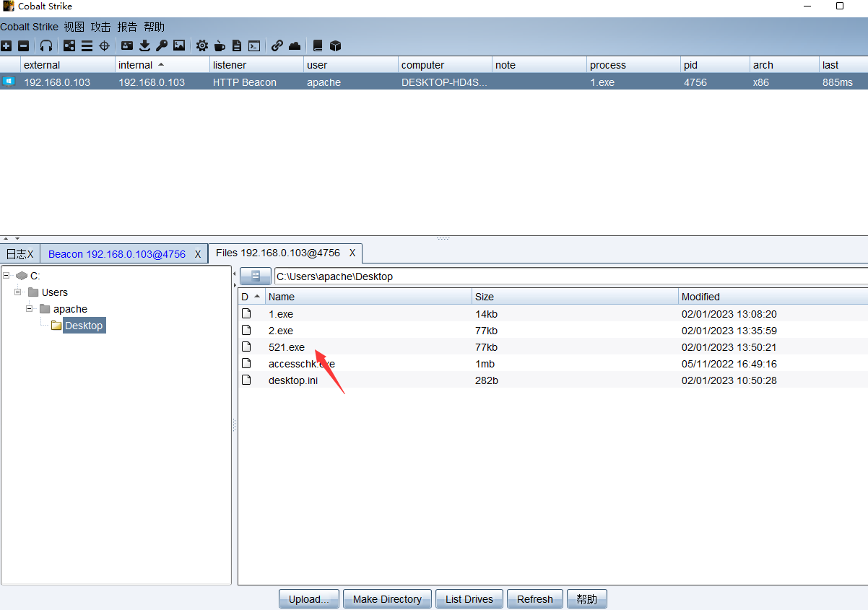Click the 帮助 button below file list
This screenshot has width=868, height=610.
coord(587,599)
